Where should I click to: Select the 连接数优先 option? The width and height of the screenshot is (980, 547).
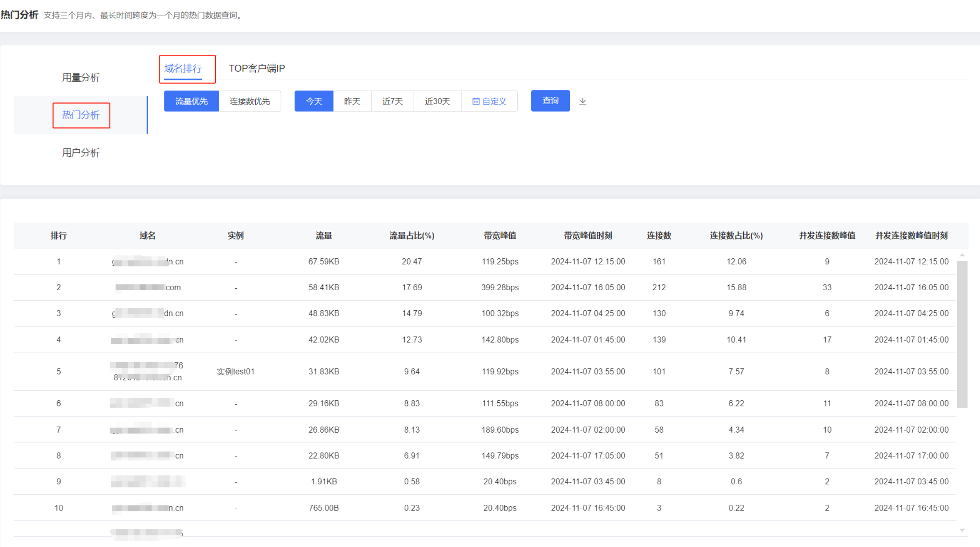[x=250, y=101]
